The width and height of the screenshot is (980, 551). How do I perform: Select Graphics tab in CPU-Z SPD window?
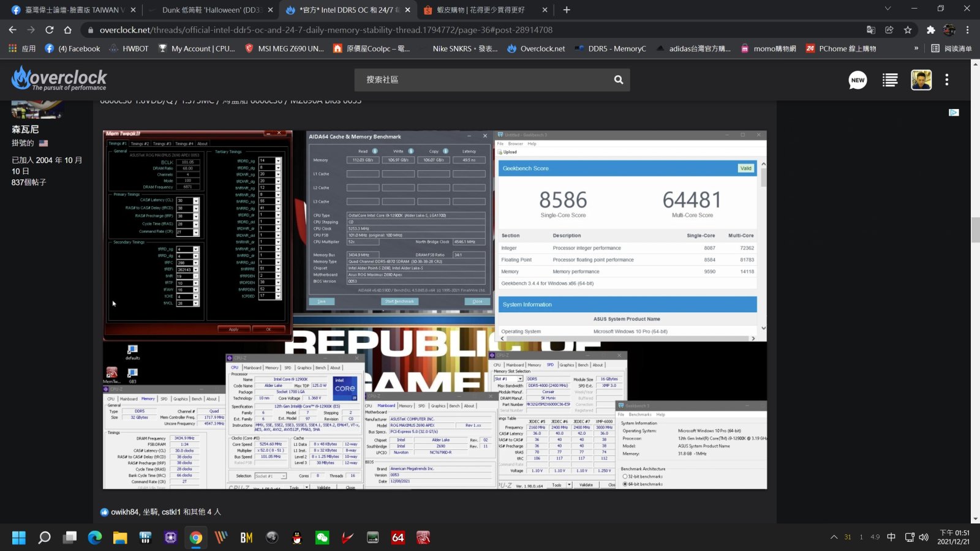(567, 365)
